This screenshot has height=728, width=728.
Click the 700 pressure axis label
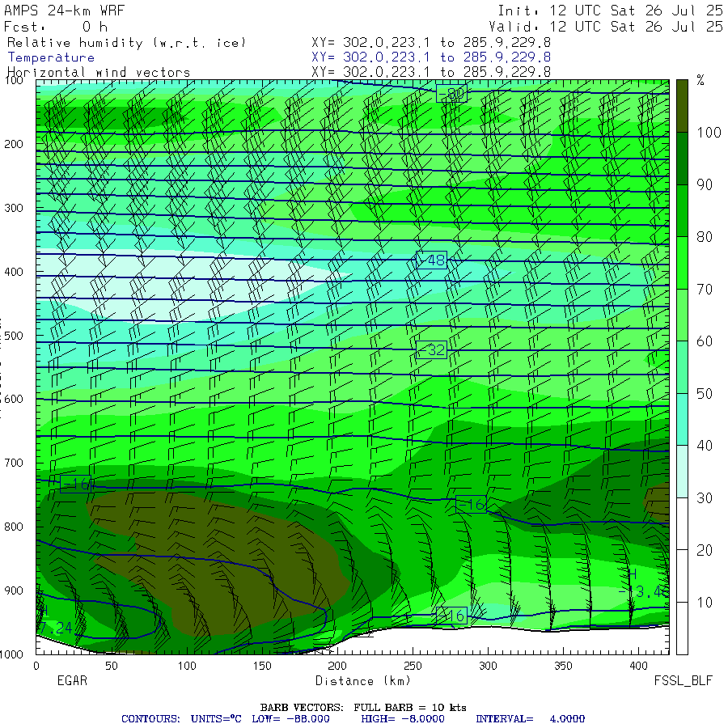pyautogui.click(x=14, y=463)
